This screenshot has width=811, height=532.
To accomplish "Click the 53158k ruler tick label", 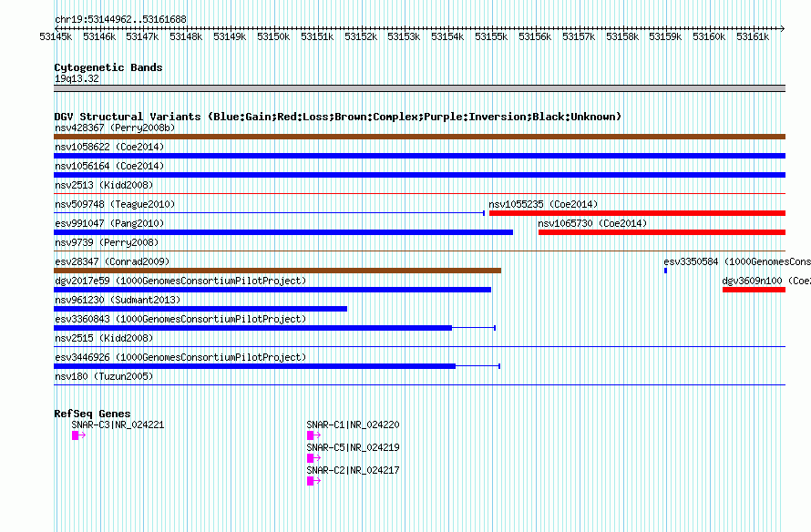I will click(x=622, y=36).
